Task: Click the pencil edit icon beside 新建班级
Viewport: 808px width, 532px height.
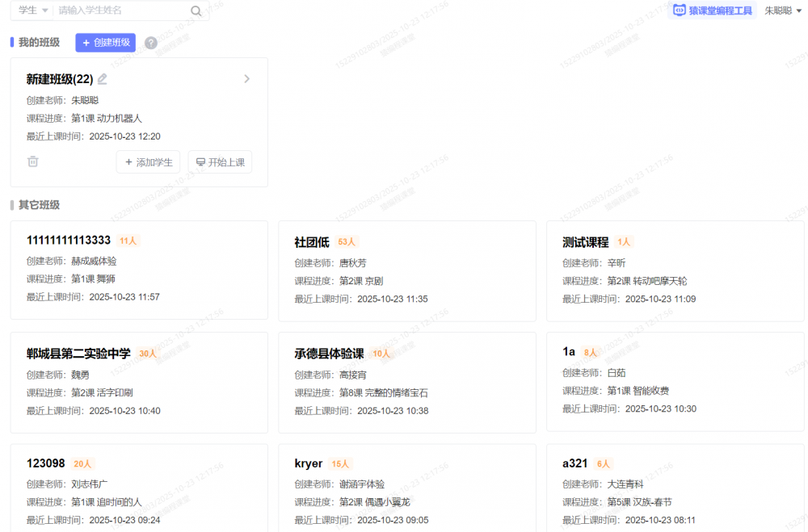Action: pos(103,79)
